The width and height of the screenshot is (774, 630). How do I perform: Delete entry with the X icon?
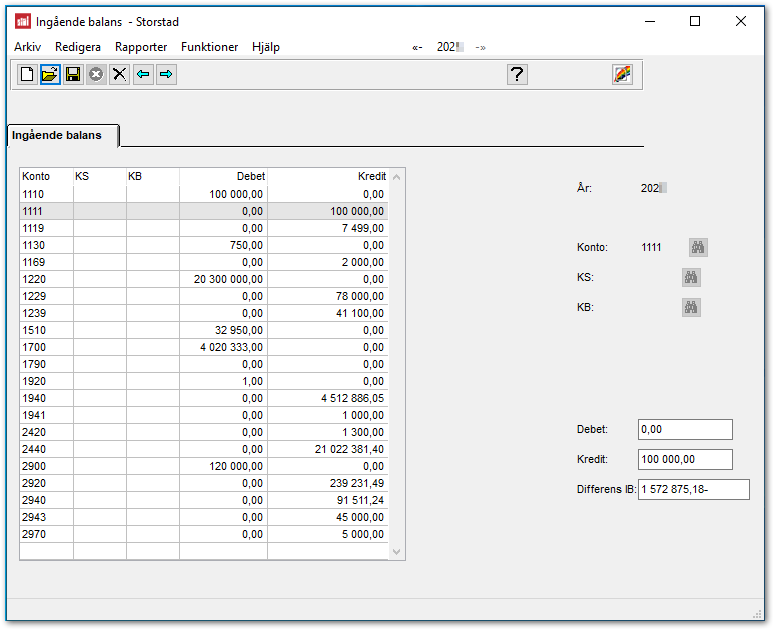tap(119, 74)
